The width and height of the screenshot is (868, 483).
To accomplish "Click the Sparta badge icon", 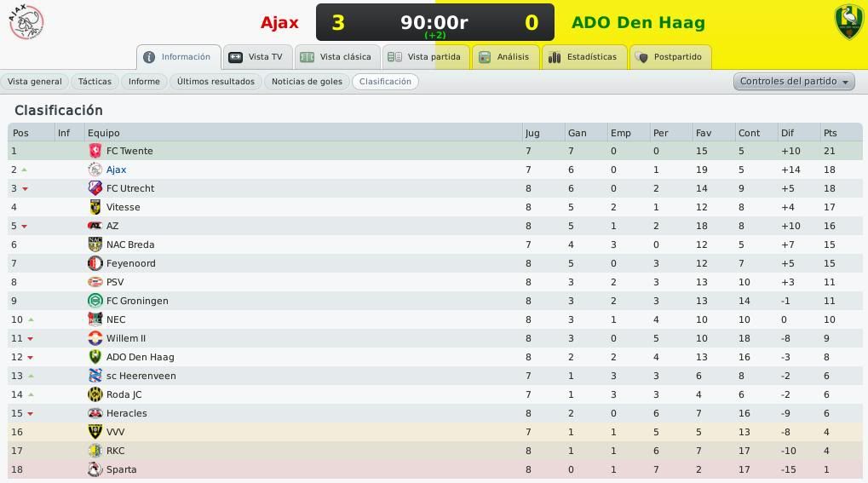I will click(95, 469).
